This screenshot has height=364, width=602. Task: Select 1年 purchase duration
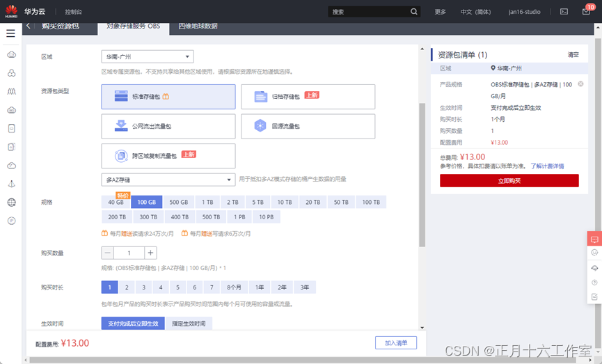[260, 287]
